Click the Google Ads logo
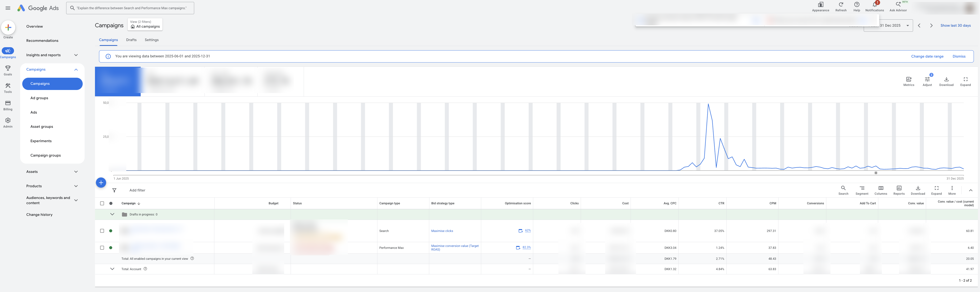The height and width of the screenshot is (292, 980). coord(38,8)
